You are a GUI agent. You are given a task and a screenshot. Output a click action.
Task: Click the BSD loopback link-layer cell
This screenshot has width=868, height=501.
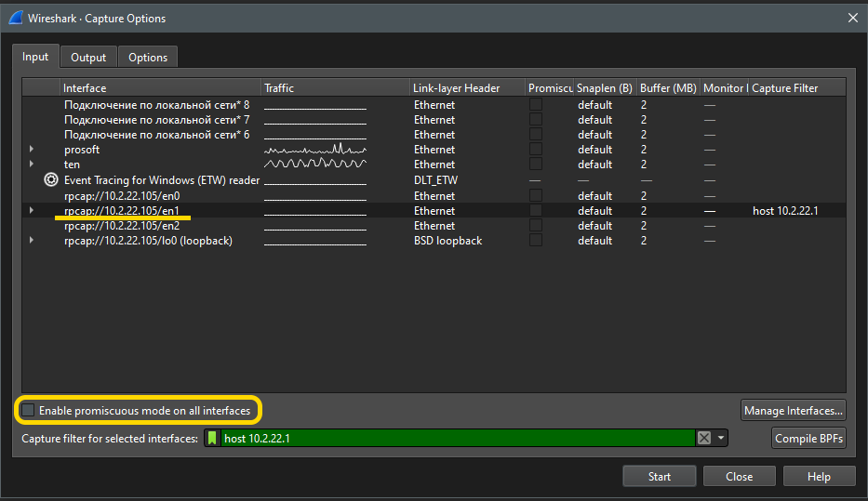pos(447,241)
